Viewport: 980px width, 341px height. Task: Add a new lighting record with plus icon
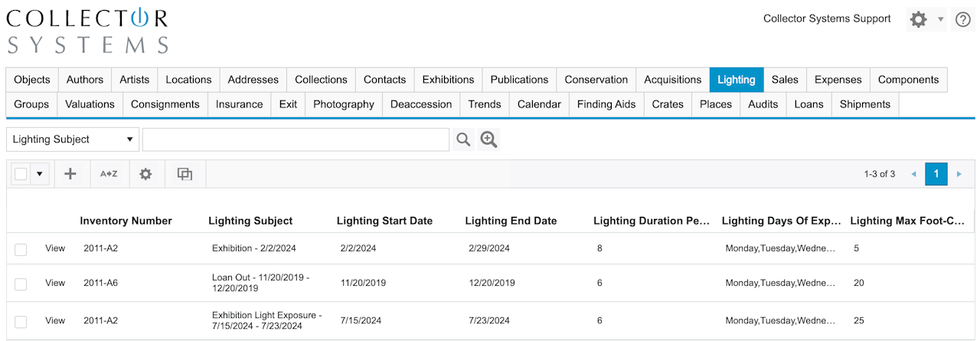[x=70, y=174]
